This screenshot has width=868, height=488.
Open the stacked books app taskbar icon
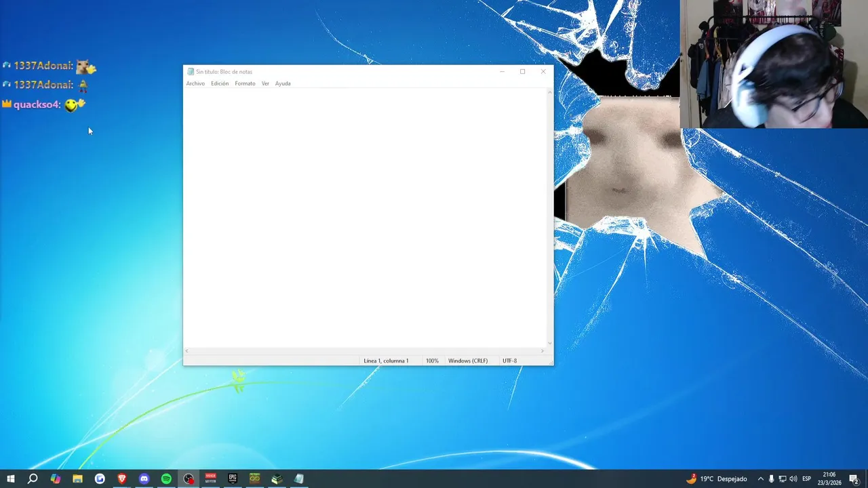point(277,479)
